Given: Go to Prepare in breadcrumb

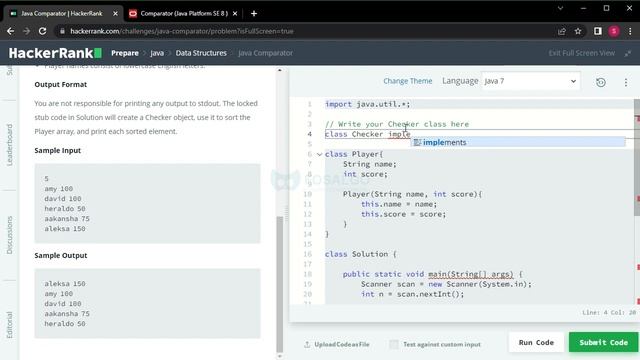Looking at the screenshot, I should 125,53.
